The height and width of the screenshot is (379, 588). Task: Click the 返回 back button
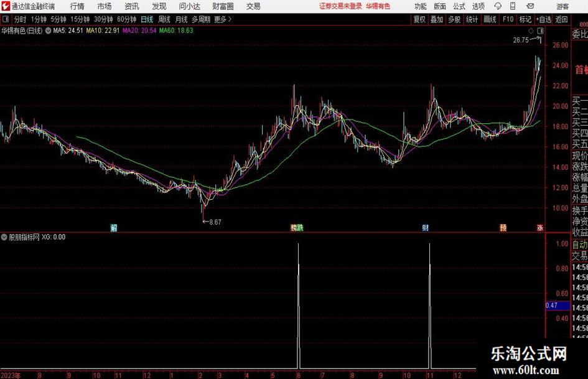click(x=561, y=19)
